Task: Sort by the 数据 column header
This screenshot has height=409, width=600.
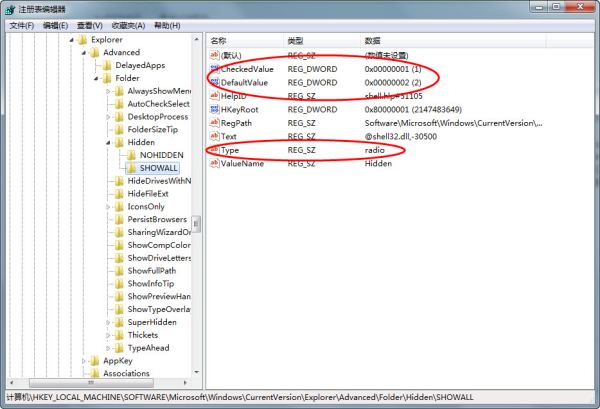Action: pos(453,41)
